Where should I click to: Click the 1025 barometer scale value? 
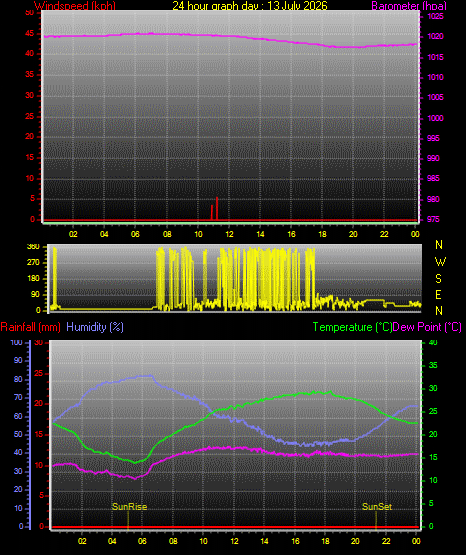pyautogui.click(x=435, y=16)
